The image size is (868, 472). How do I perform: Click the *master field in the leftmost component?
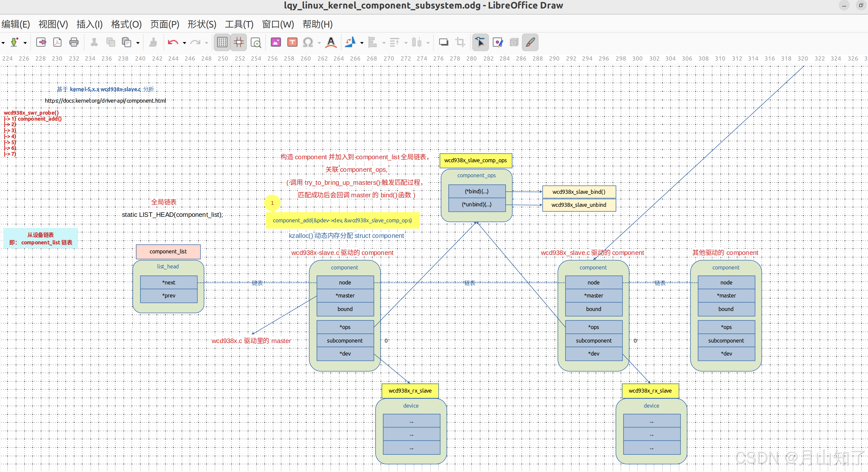tap(345, 295)
